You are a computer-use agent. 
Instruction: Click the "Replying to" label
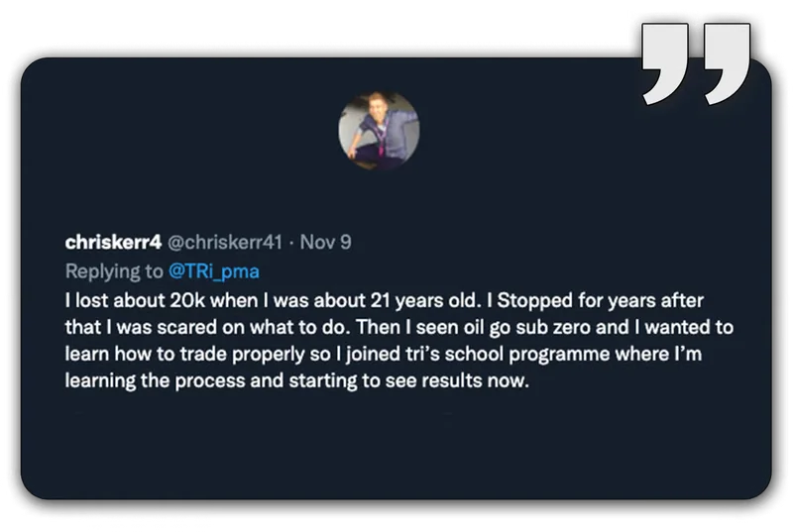(x=108, y=269)
